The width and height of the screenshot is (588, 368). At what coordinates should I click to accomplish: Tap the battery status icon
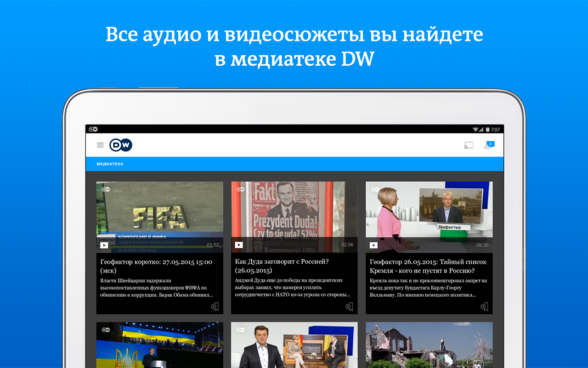[488, 129]
